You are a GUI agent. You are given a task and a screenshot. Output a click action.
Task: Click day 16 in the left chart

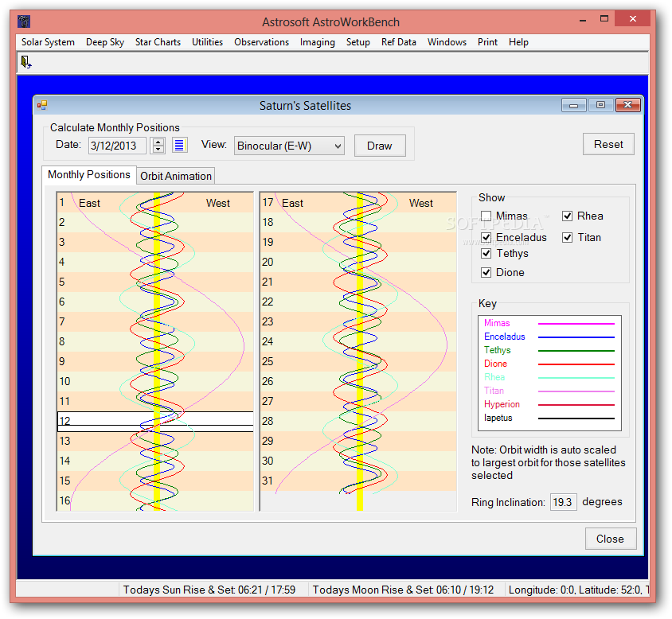(155, 500)
